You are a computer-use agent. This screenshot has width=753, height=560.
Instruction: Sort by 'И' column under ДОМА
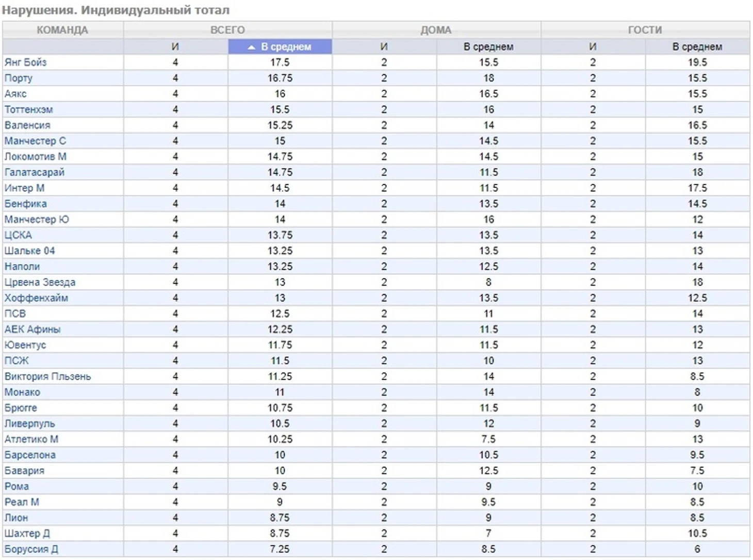(384, 46)
